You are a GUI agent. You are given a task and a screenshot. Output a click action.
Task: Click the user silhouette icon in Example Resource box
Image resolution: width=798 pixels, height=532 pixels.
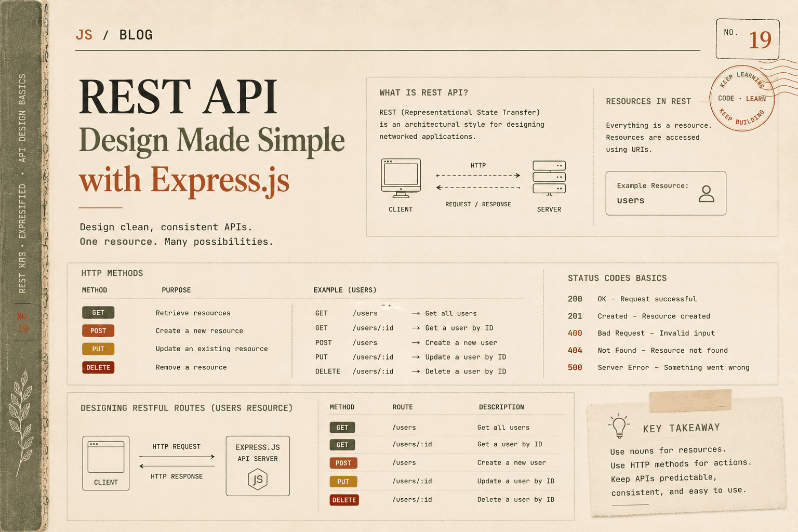(706, 194)
